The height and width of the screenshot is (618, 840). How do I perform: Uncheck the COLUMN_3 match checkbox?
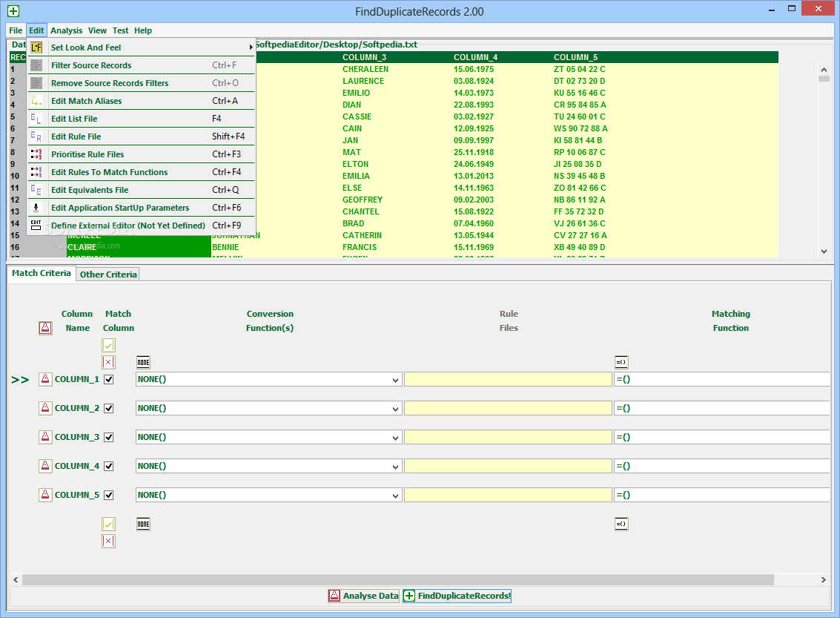pyautogui.click(x=109, y=438)
